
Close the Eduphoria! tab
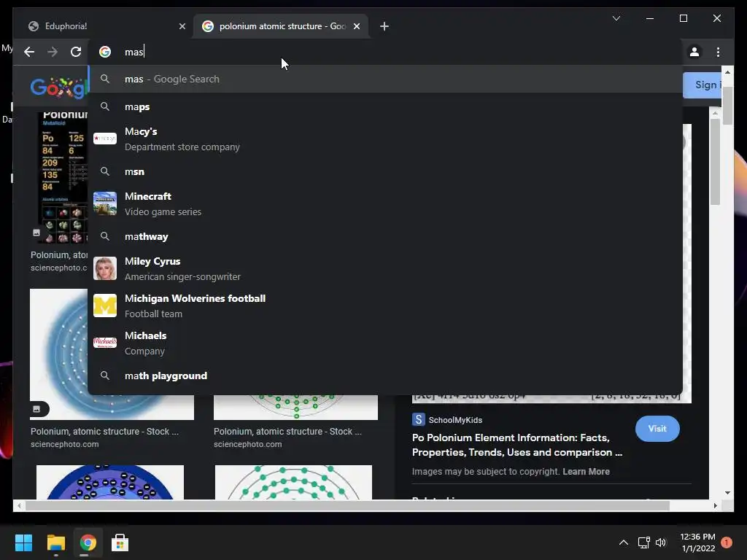point(182,26)
